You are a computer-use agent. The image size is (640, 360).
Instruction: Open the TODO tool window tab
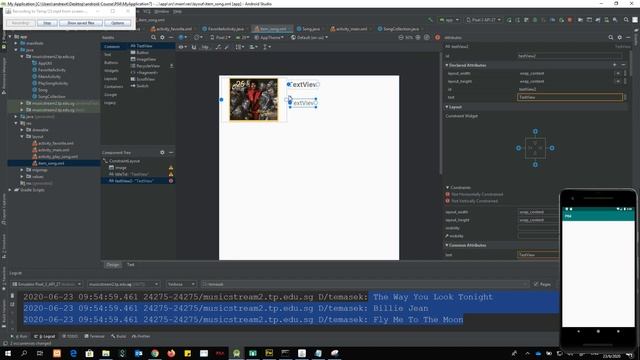(70, 336)
